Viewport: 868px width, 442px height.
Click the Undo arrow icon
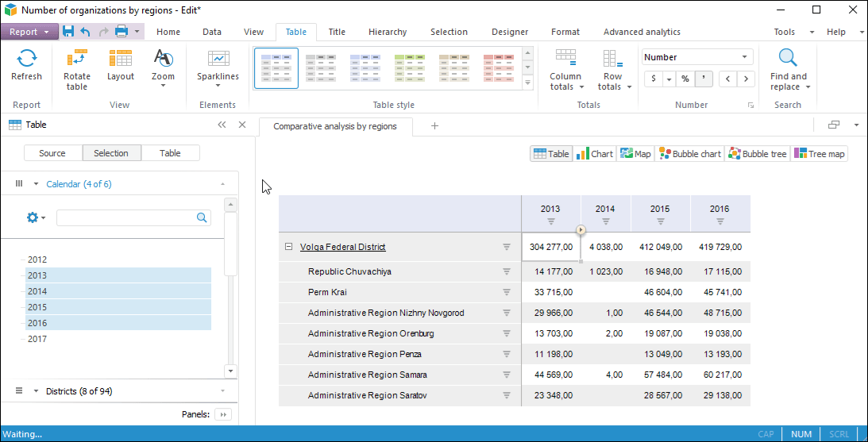(86, 32)
